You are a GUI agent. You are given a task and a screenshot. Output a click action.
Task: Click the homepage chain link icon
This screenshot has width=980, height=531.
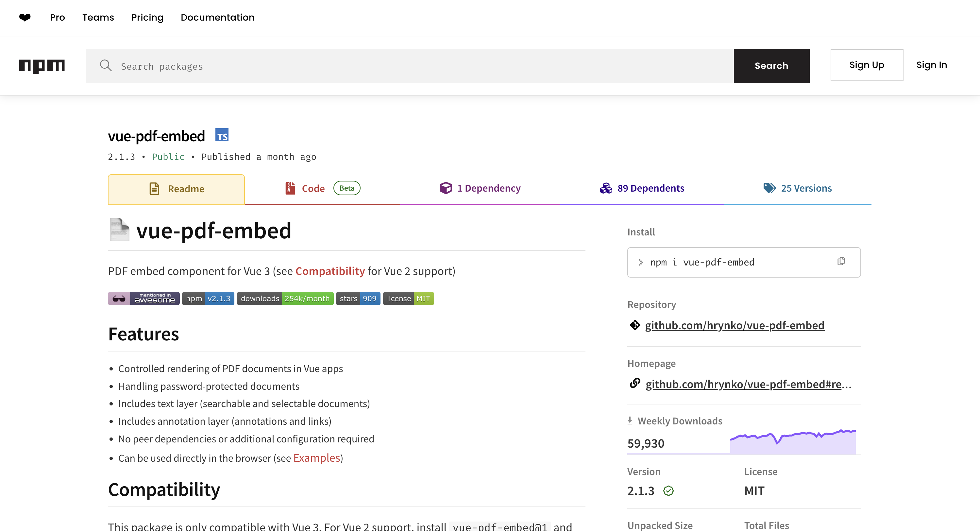tap(635, 383)
